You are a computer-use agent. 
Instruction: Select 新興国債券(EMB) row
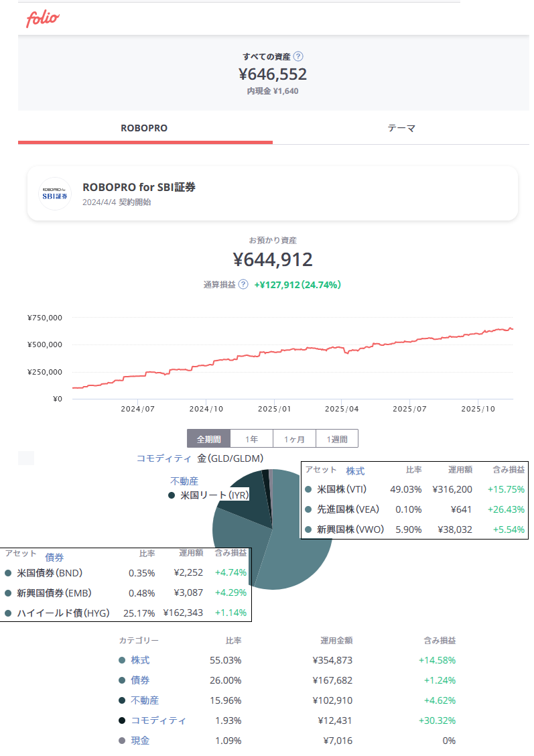point(125,593)
